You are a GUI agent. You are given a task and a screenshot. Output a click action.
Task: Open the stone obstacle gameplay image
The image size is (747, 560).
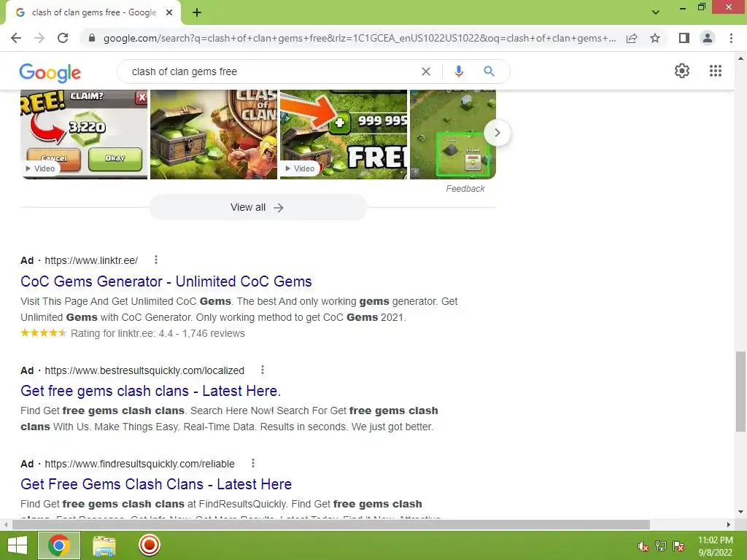point(452,134)
